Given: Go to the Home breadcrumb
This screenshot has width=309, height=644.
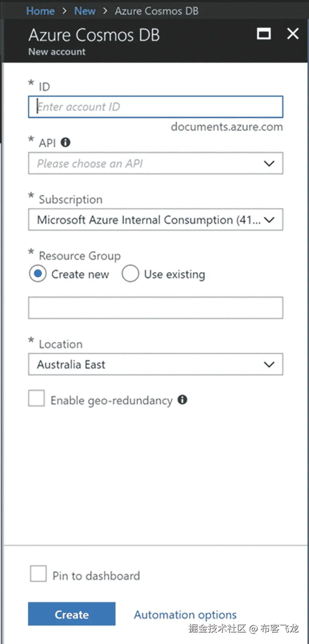Looking at the screenshot, I should click(40, 11).
